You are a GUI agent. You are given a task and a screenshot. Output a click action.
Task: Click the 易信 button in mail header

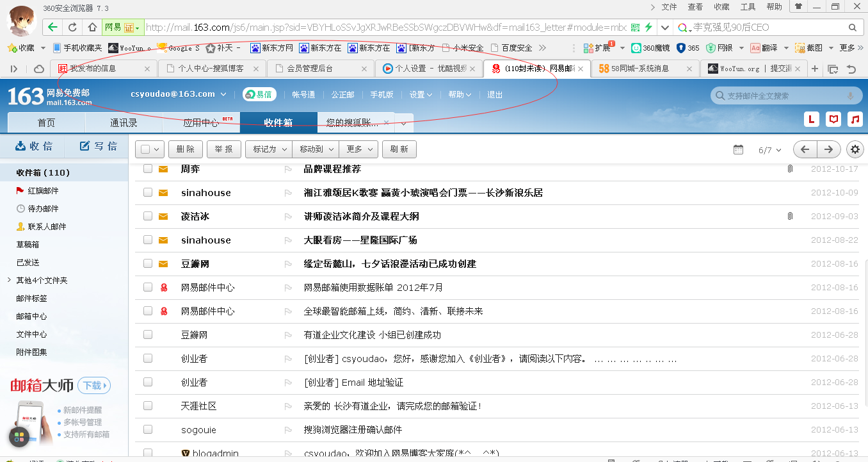[259, 94]
